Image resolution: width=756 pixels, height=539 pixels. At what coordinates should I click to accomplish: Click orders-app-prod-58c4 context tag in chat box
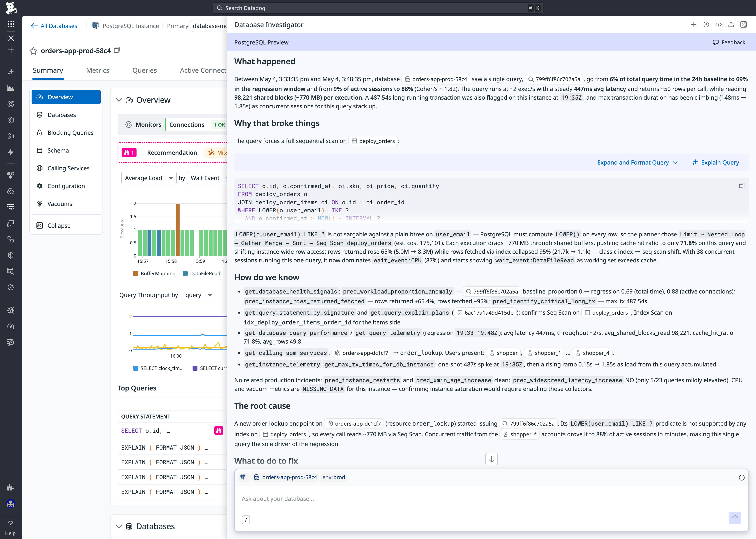(x=286, y=478)
